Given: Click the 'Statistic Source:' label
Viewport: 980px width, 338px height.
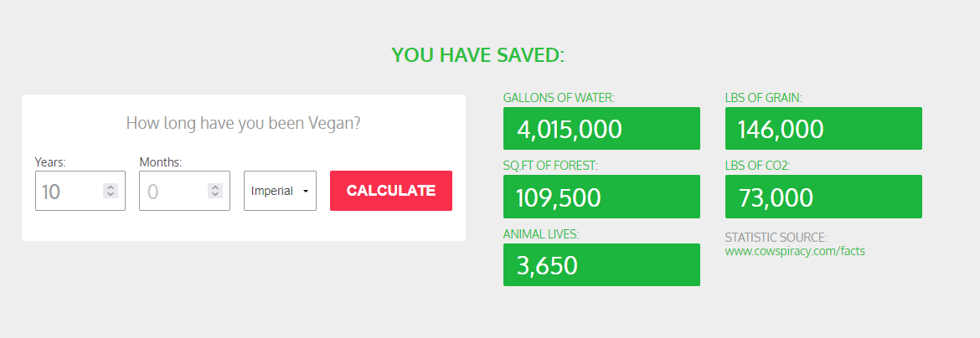Looking at the screenshot, I should [x=776, y=238].
